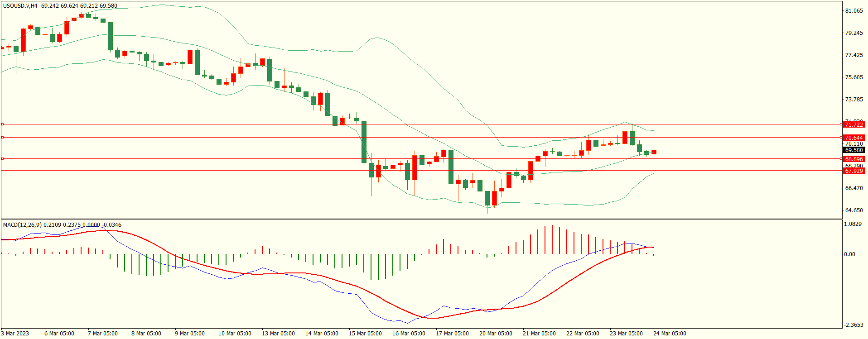Click the 1.0829 MACD scale label
Image resolution: width=868 pixels, height=339 pixels.
pos(853,224)
